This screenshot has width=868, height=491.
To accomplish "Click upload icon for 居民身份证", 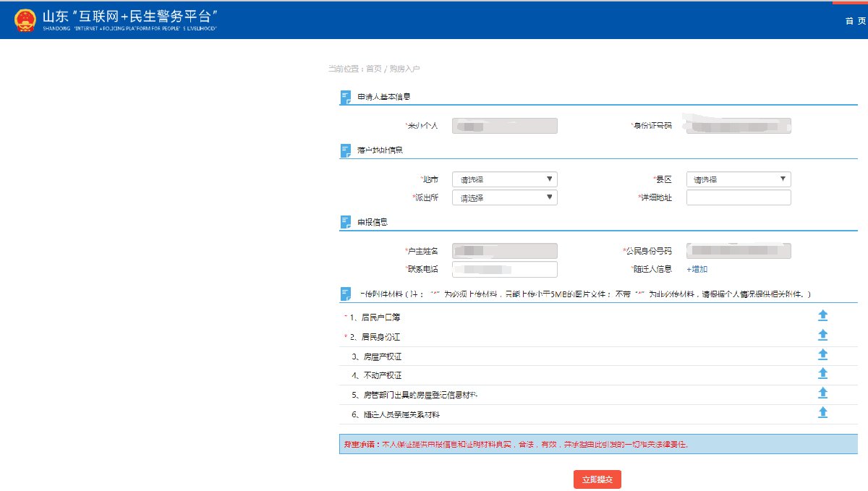I will tap(822, 335).
